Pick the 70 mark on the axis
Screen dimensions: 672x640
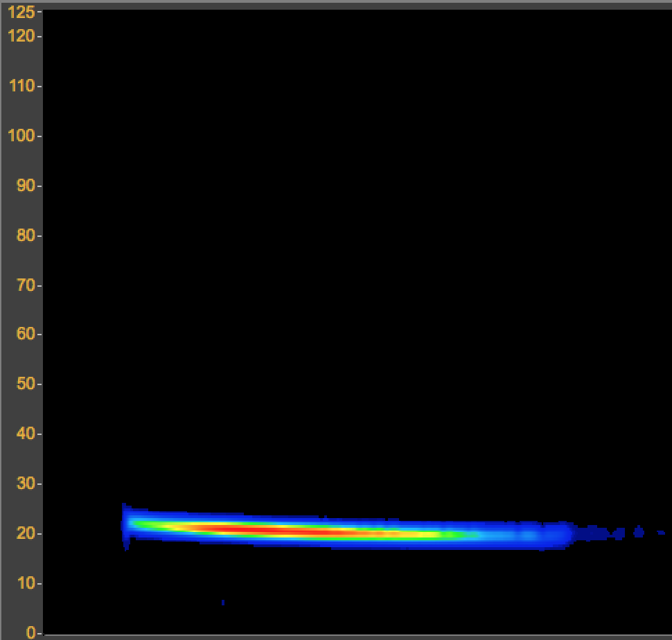[25, 285]
